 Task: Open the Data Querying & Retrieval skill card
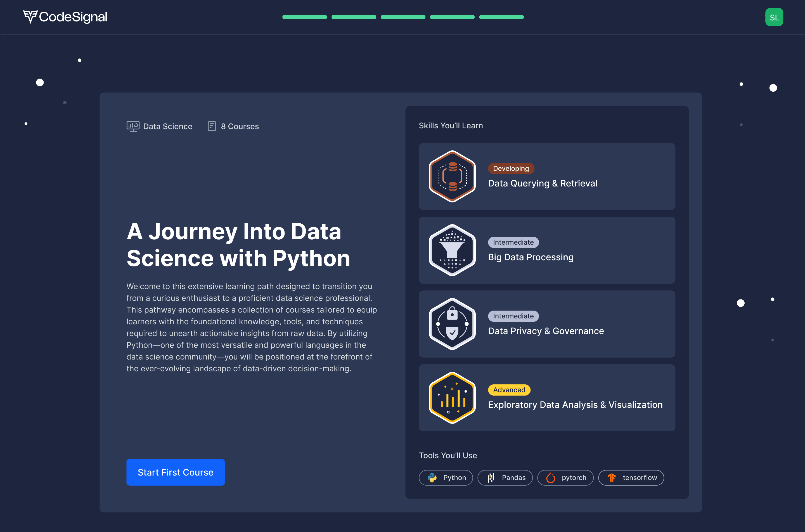pos(547,176)
